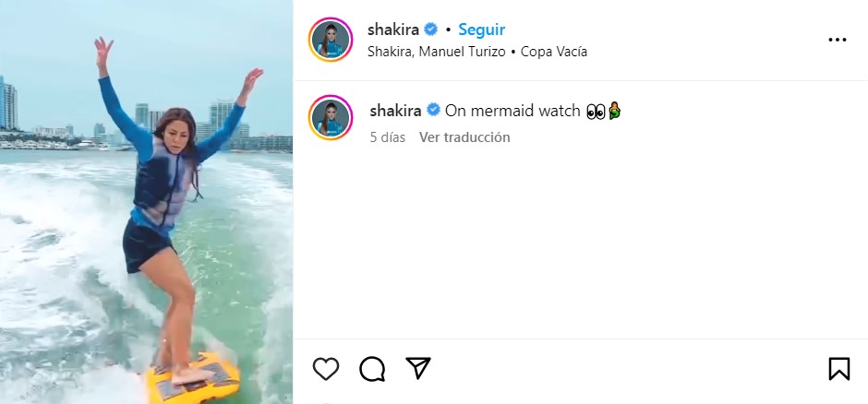Select the On mermaid watch caption text

click(x=512, y=111)
